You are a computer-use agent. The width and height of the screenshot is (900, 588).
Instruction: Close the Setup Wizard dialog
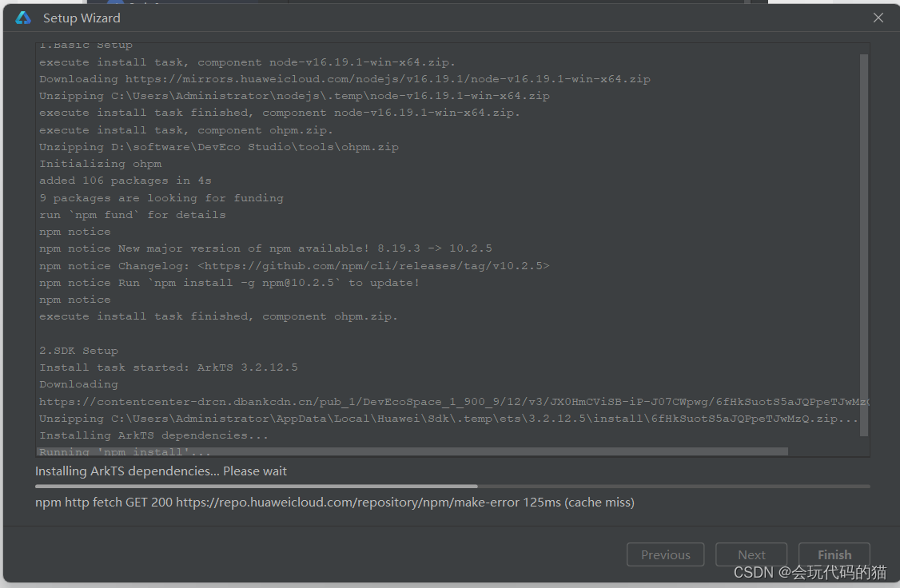tap(878, 18)
